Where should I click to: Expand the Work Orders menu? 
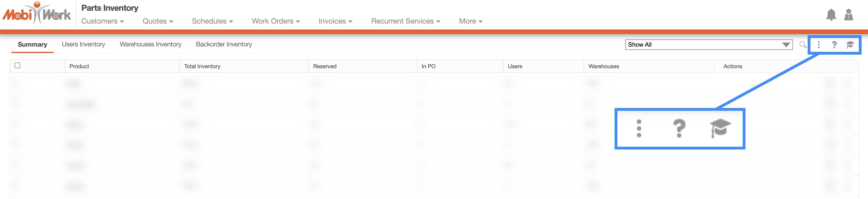point(276,21)
